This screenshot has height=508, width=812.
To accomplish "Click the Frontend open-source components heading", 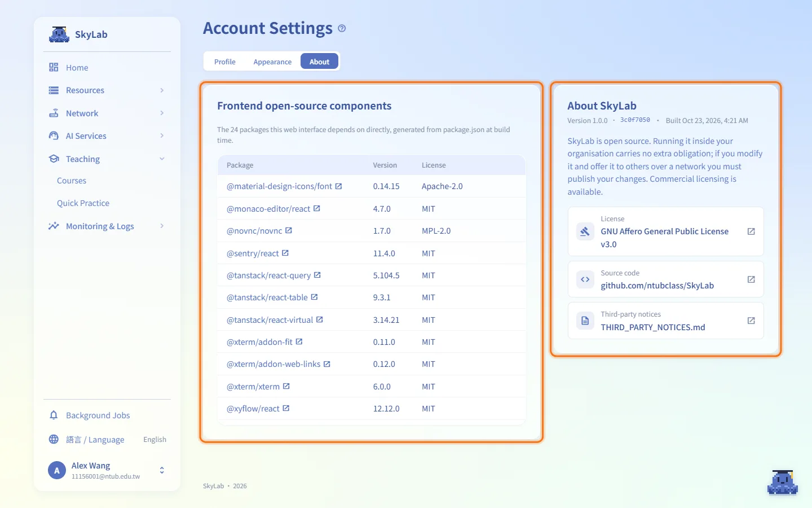I will point(304,106).
